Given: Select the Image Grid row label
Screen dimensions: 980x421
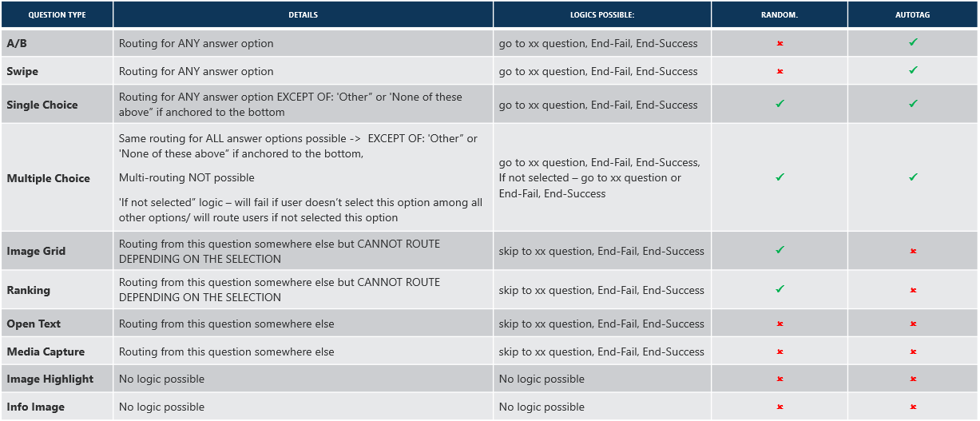Looking at the screenshot, I should coord(36,251).
